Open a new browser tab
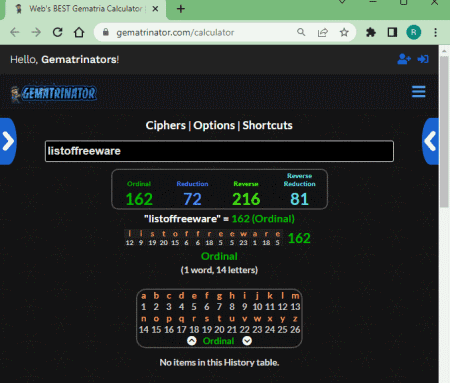This screenshot has height=383, width=450. 181,9
